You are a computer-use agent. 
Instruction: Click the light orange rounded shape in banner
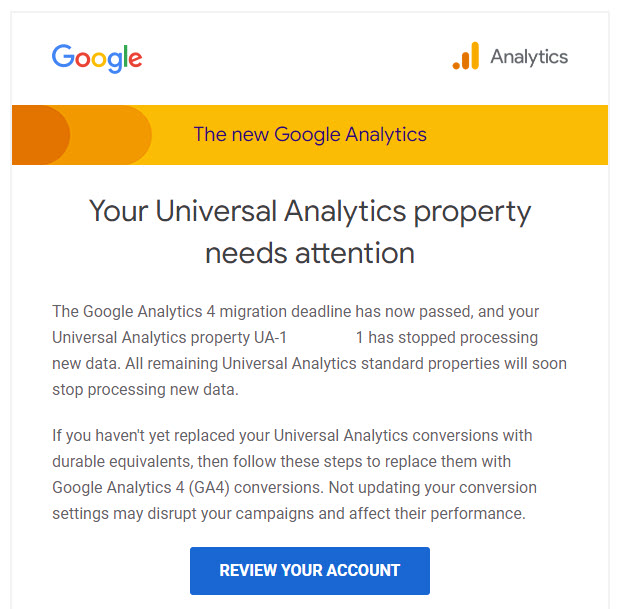tap(111, 135)
